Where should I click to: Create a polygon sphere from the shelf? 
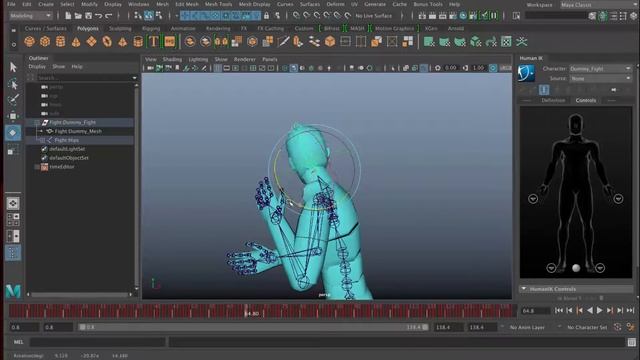[x=29, y=41]
